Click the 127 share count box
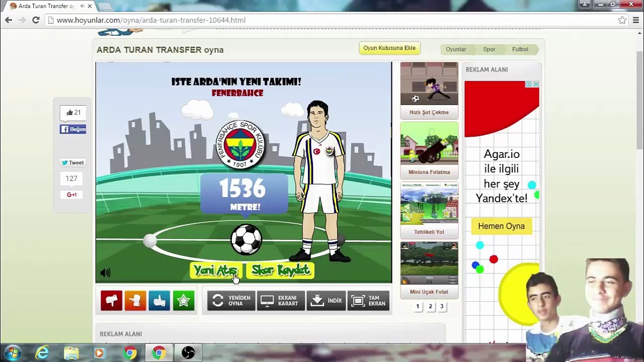The image size is (644, 362). (x=71, y=178)
